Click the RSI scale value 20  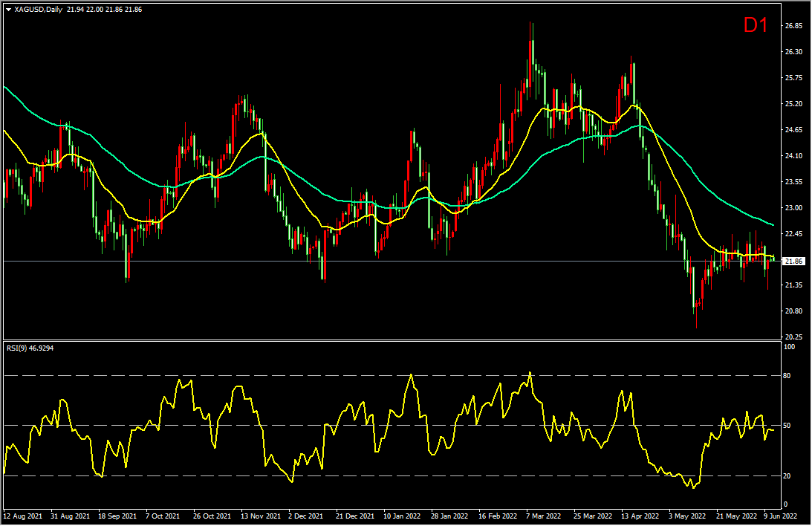tap(787, 475)
